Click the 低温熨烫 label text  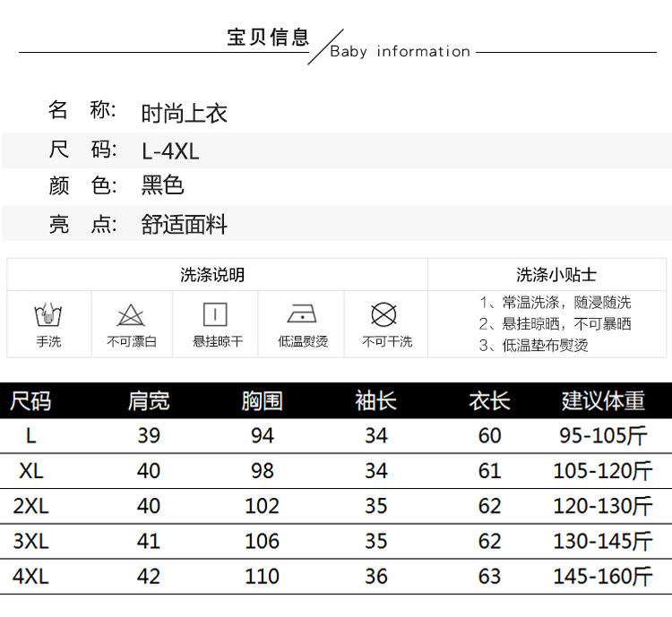303,341
